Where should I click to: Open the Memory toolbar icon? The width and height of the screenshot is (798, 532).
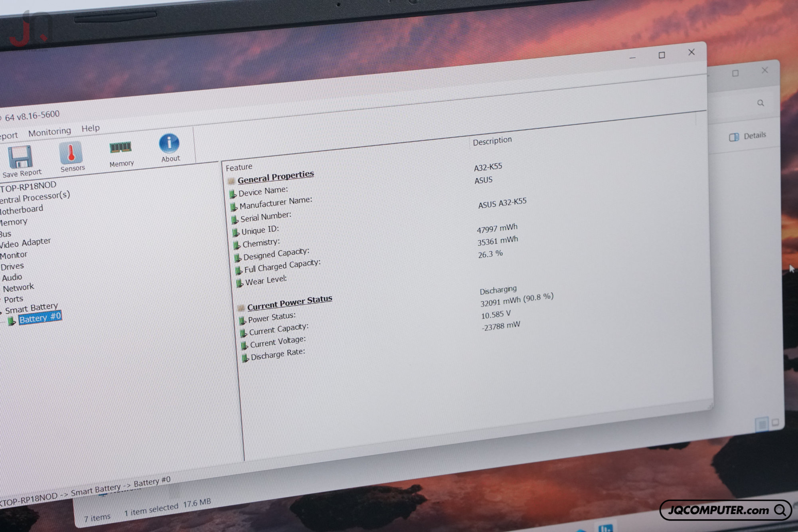click(120, 148)
